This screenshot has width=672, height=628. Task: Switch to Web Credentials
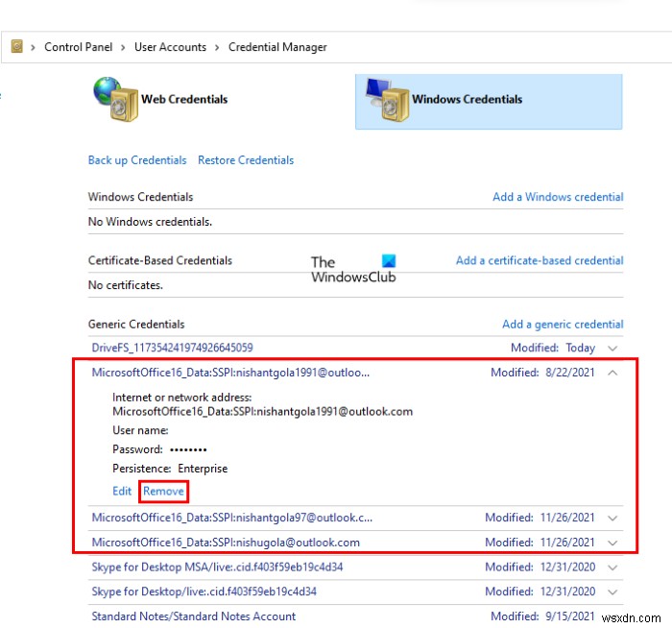[184, 100]
